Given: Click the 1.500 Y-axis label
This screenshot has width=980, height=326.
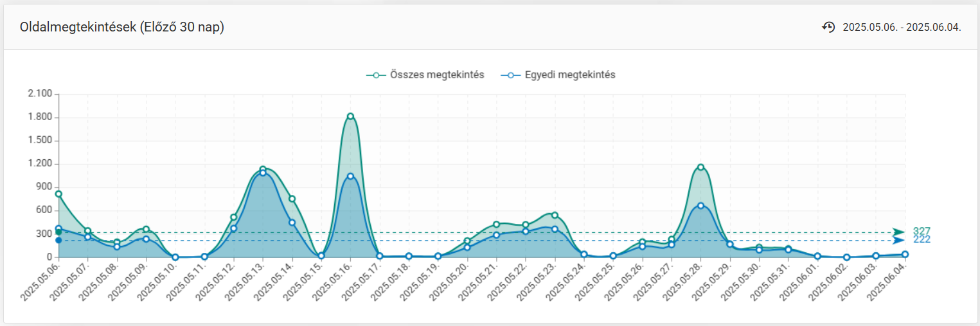Looking at the screenshot, I should coord(40,141).
